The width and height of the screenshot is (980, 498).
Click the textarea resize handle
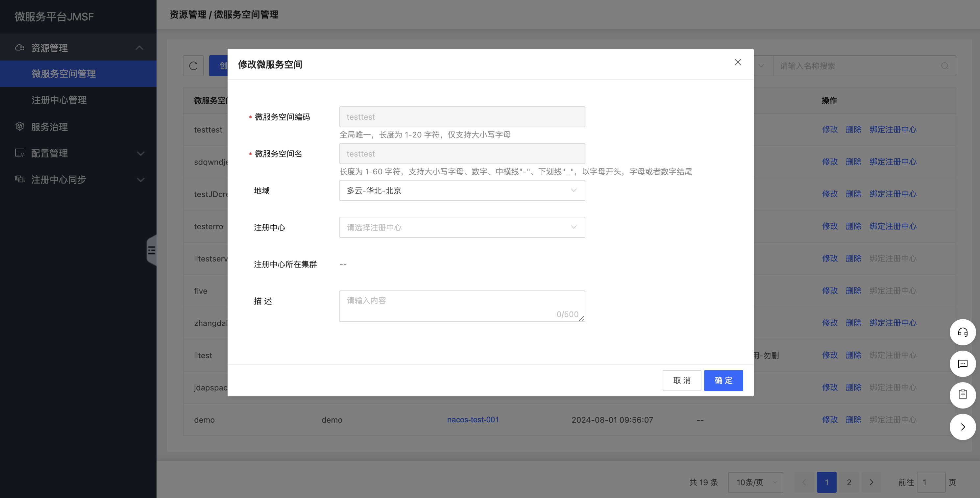coord(582,319)
